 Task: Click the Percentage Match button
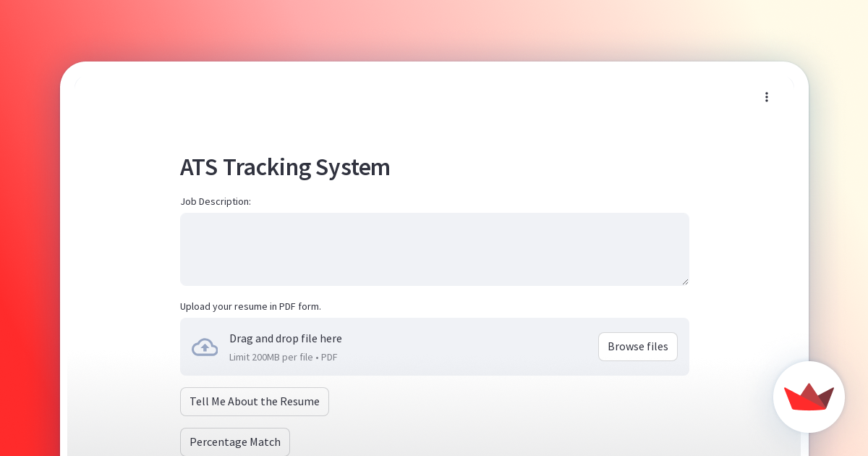[235, 442]
